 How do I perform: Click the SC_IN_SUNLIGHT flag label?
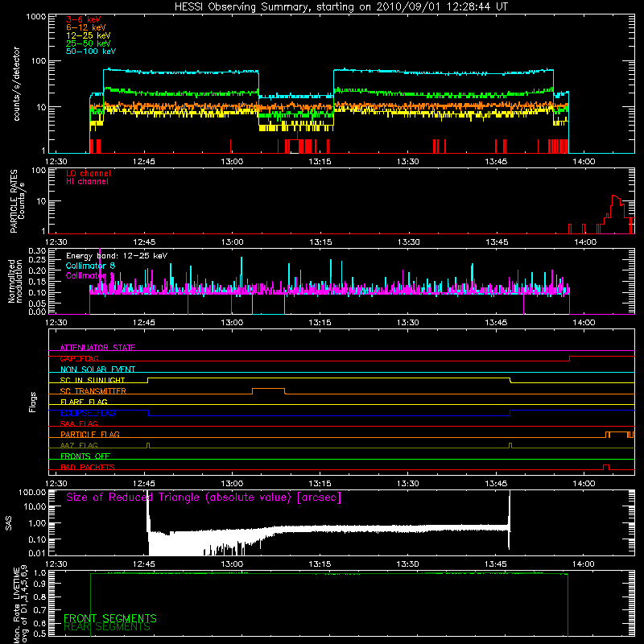[x=93, y=380]
